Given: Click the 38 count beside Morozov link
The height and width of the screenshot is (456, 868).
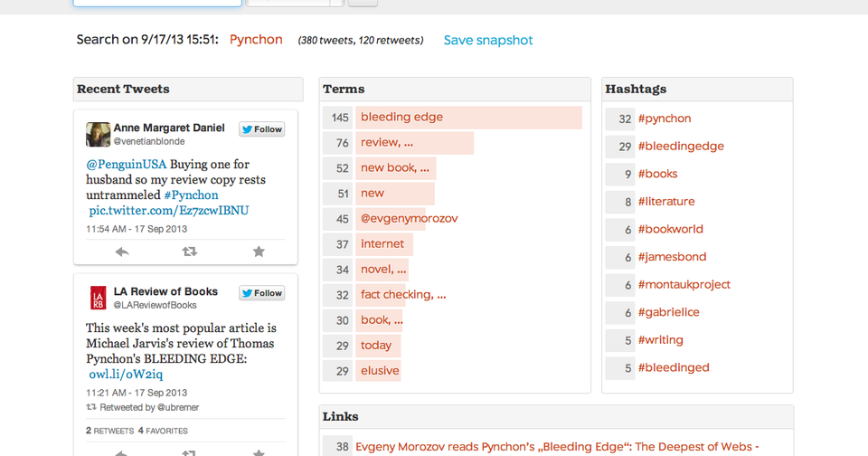Looking at the screenshot, I should 337,447.
